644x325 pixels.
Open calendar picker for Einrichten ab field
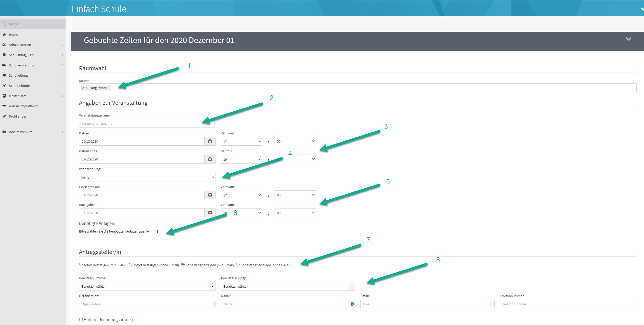coord(210,195)
